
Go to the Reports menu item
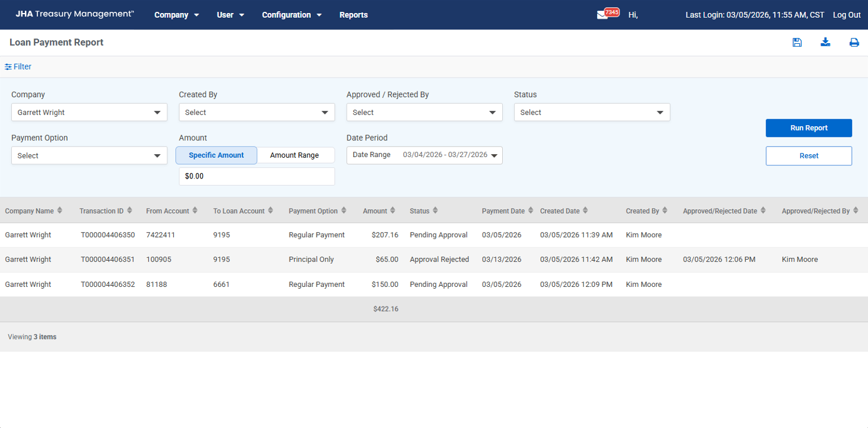[x=353, y=15]
